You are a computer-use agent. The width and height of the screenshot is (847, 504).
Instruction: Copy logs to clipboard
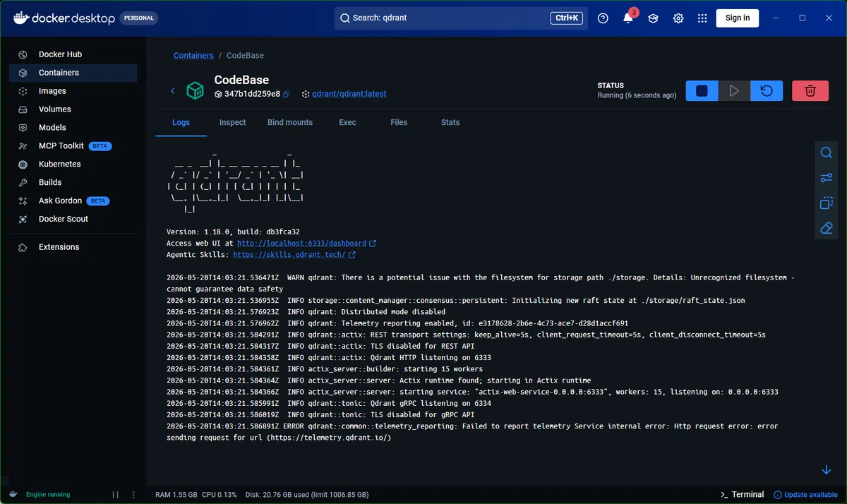pos(826,203)
